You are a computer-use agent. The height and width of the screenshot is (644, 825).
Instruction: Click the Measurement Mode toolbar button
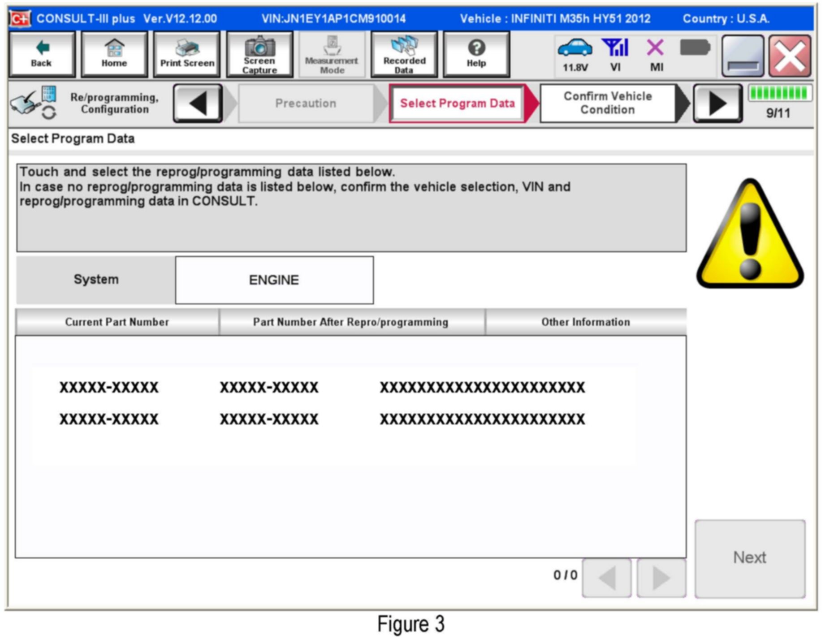click(332, 55)
